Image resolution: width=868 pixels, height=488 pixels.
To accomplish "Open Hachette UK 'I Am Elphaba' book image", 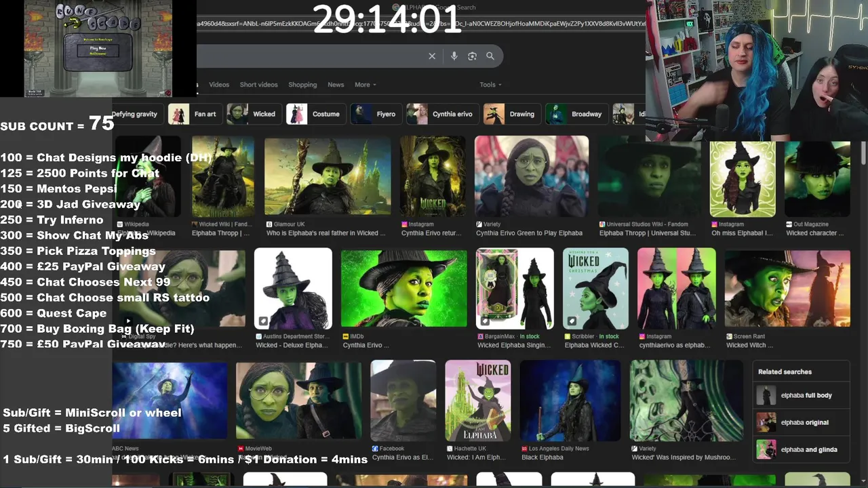I will click(x=478, y=401).
